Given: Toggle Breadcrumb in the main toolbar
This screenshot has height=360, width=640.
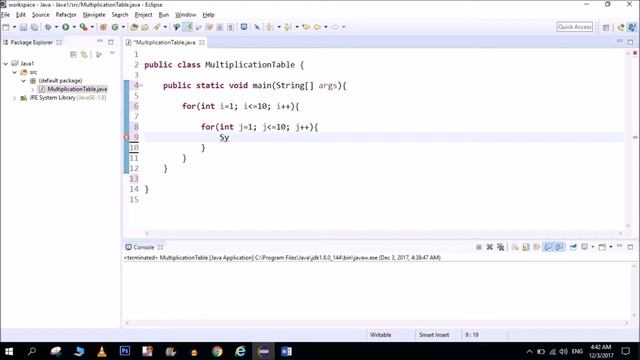Looking at the screenshot, I should click(x=176, y=27).
